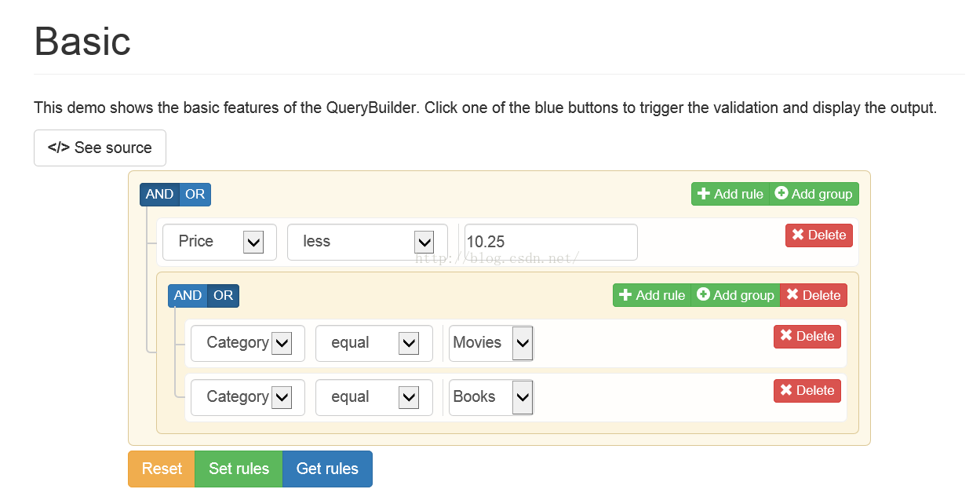Open the Books value dropdown
The height and width of the screenshot is (500, 980).
click(x=491, y=397)
